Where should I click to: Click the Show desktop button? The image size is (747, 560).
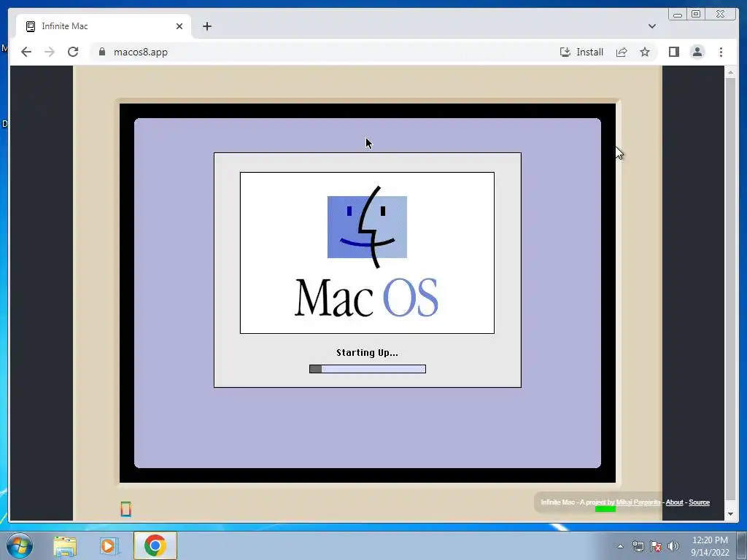[x=742, y=546]
